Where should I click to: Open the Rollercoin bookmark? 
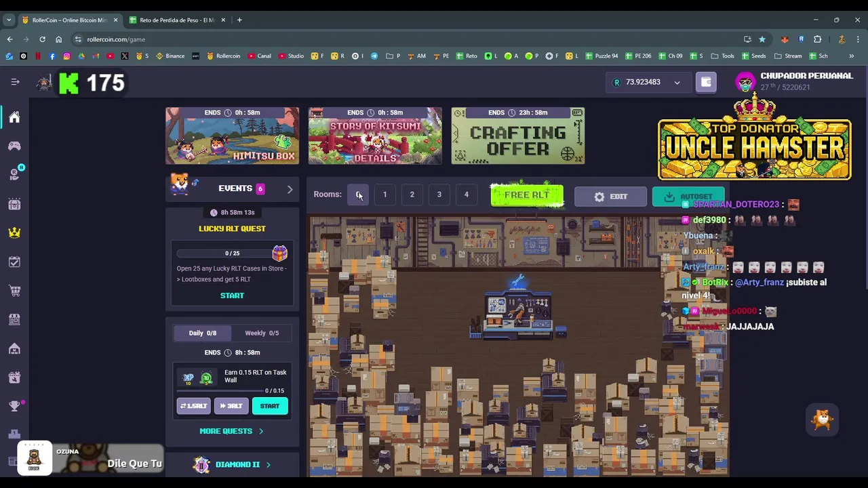tap(223, 56)
